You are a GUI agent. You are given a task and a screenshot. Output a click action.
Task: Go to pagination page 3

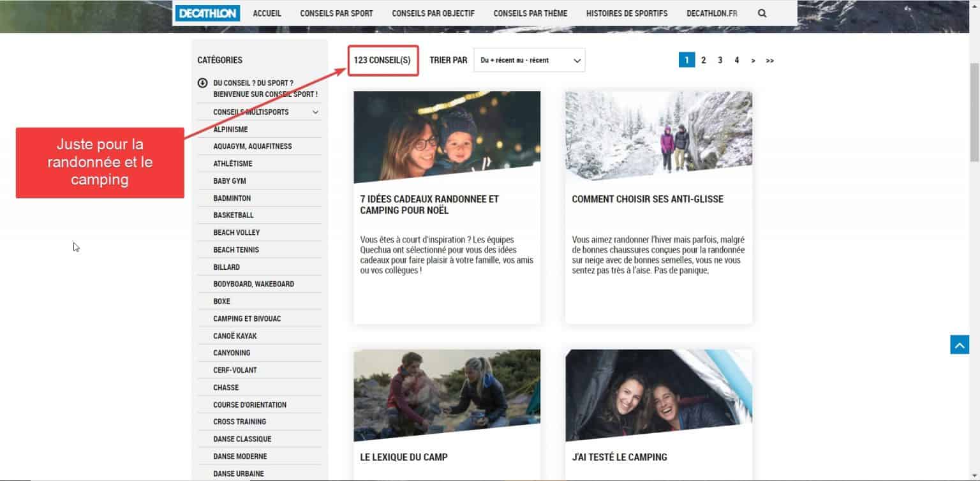click(720, 59)
